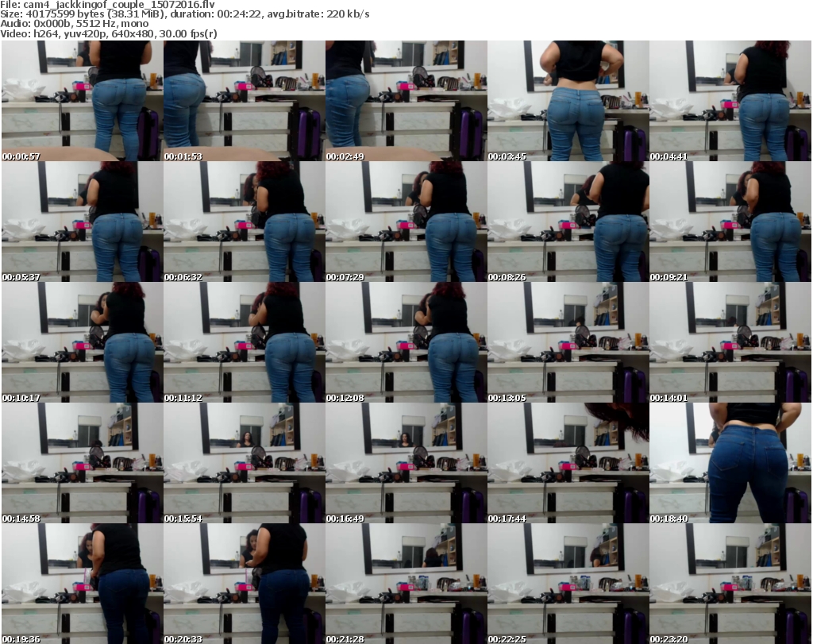813x644 pixels.
Task: Select the thumbnail timestamped 00:04:41
Action: (x=730, y=101)
